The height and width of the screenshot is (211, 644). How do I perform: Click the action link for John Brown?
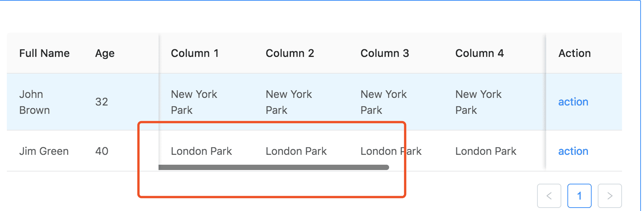573,102
